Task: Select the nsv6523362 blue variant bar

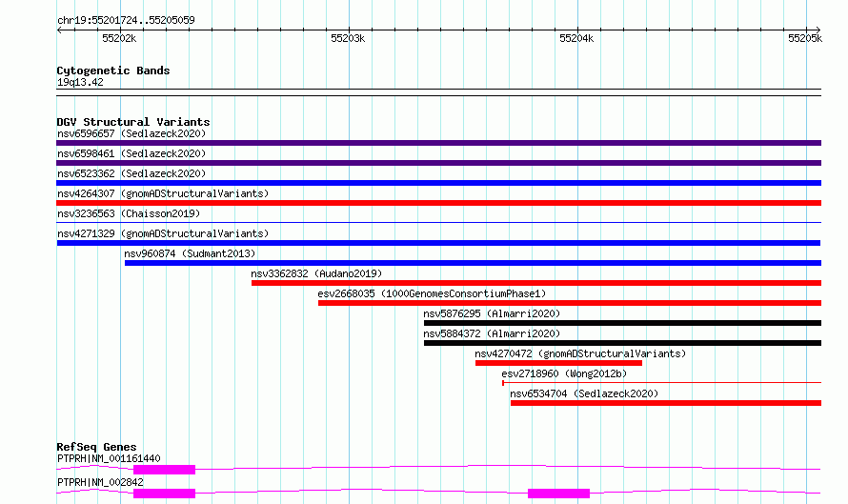Action: point(438,183)
